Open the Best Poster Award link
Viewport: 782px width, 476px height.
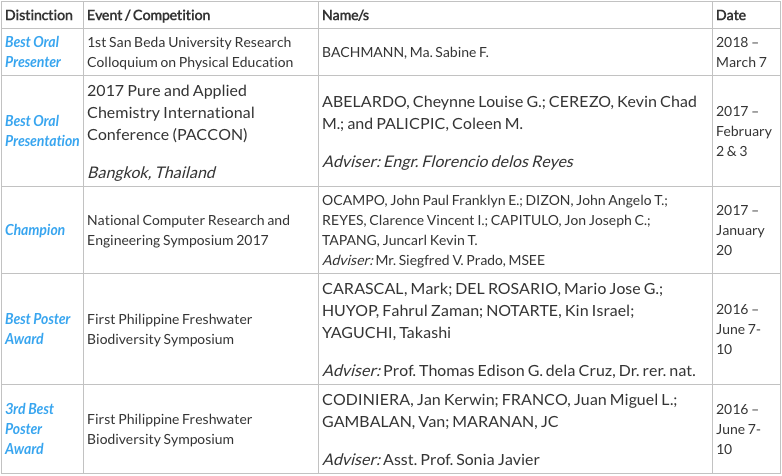pyautogui.click(x=37, y=329)
